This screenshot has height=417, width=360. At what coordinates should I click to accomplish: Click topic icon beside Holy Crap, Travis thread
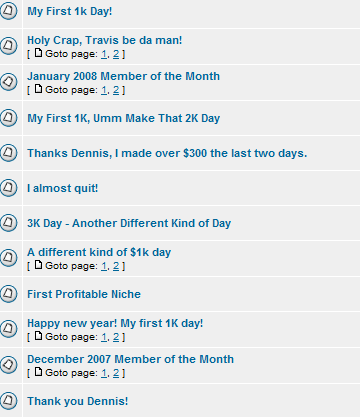point(8,46)
